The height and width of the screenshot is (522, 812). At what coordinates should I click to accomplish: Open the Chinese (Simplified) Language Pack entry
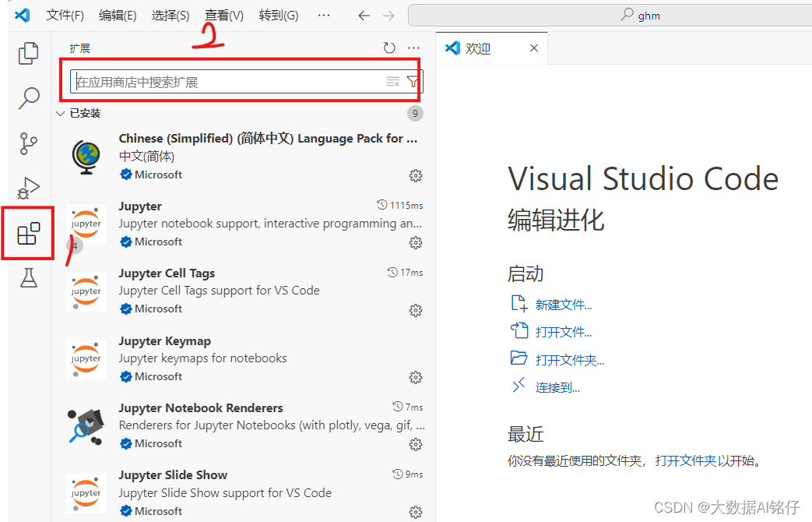268,139
